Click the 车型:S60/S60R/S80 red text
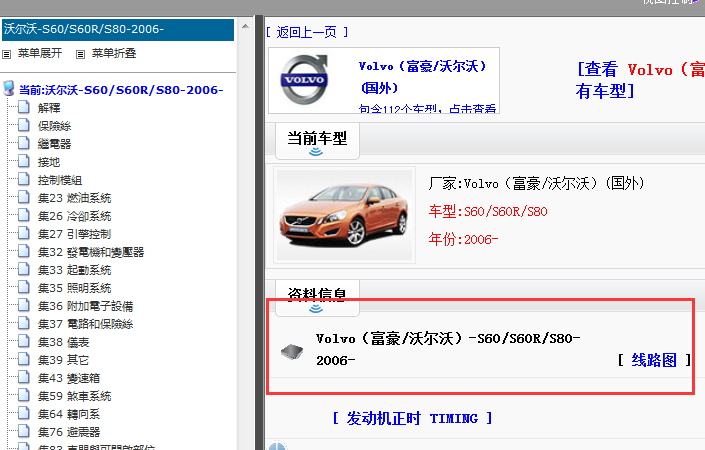This screenshot has height=450, width=705. 488,211
